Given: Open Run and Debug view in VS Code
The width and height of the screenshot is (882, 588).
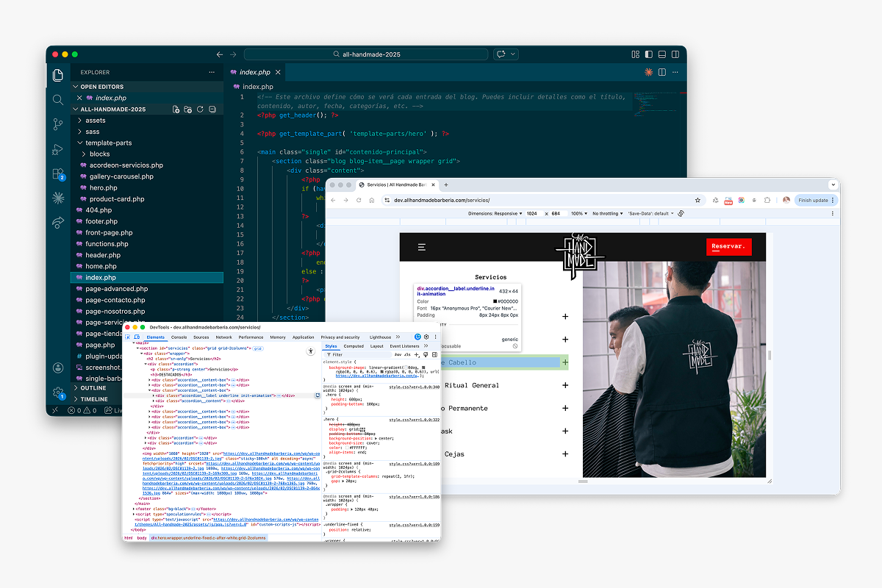Looking at the screenshot, I should click(58, 149).
